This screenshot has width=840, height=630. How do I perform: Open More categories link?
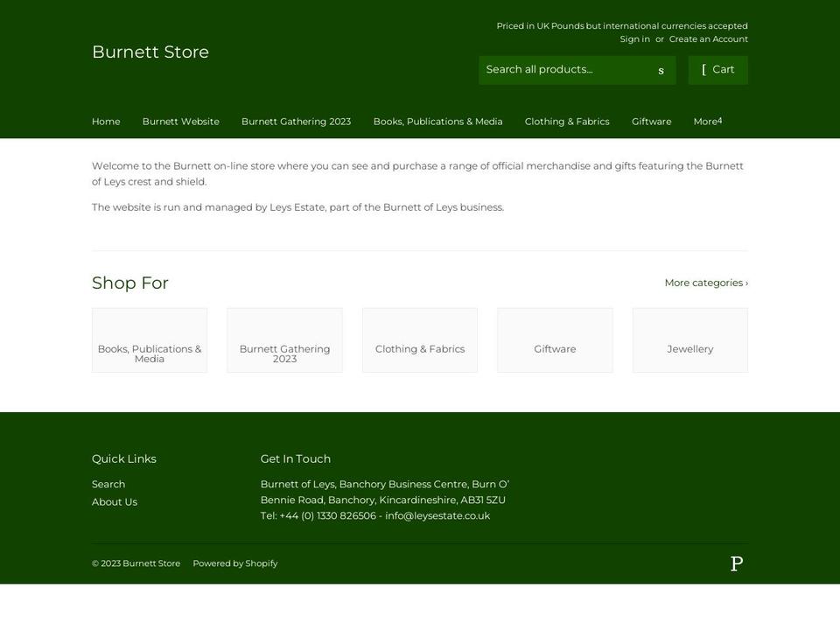(706, 283)
